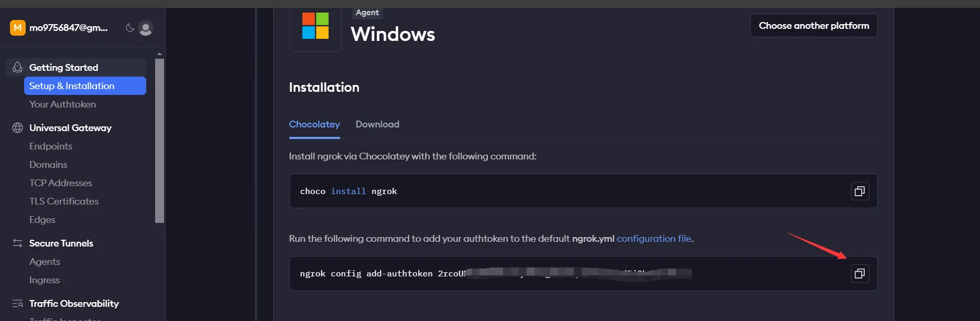This screenshot has width=980, height=321.
Task: Select Setup & Installation in sidebar
Action: [85, 85]
